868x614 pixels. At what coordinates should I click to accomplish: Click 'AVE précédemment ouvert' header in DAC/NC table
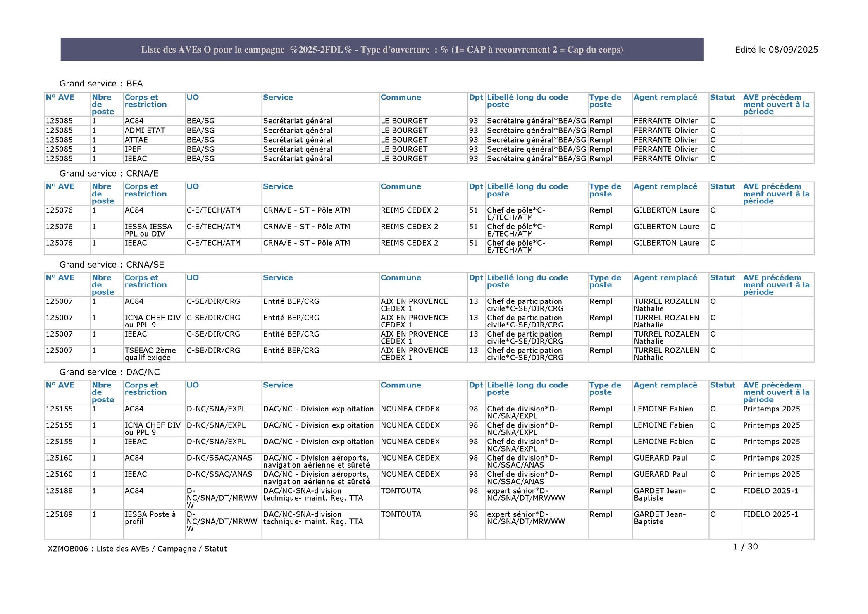tap(776, 392)
